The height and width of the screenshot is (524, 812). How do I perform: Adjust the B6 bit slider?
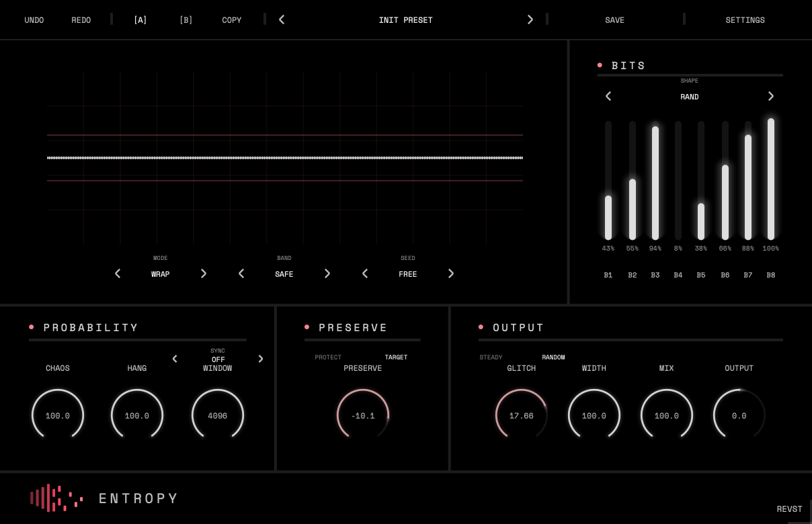click(725, 180)
